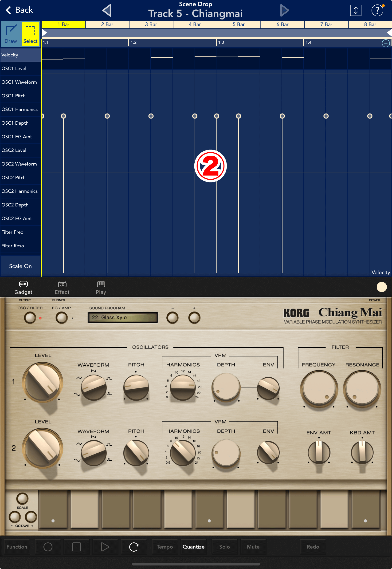Go to previous track with left triangle
Screen dimensions: 392x569
point(107,10)
